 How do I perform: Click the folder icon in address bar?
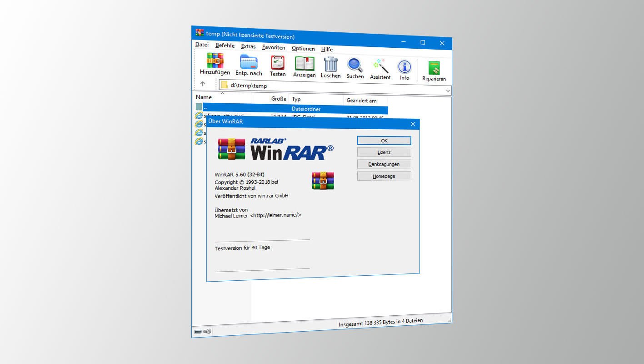pyautogui.click(x=225, y=85)
